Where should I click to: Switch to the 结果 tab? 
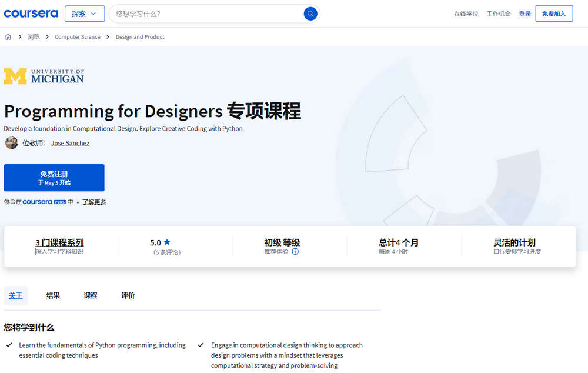pyautogui.click(x=53, y=295)
